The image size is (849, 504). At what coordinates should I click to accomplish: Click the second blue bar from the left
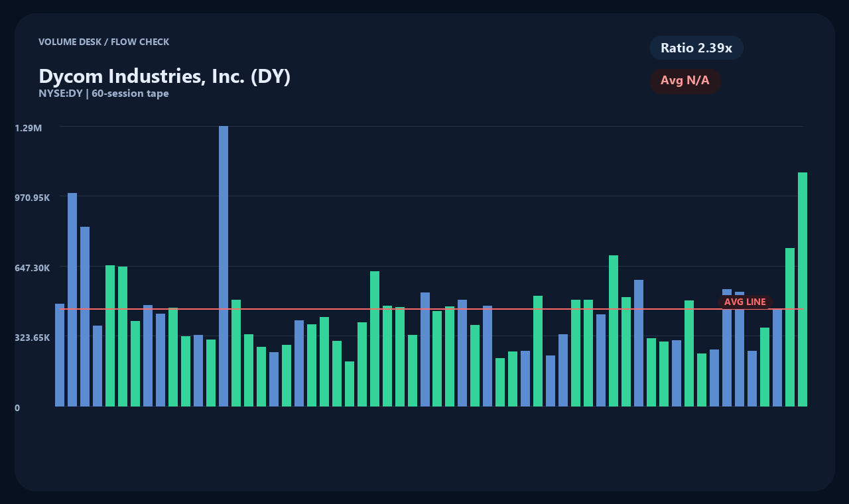click(72, 300)
